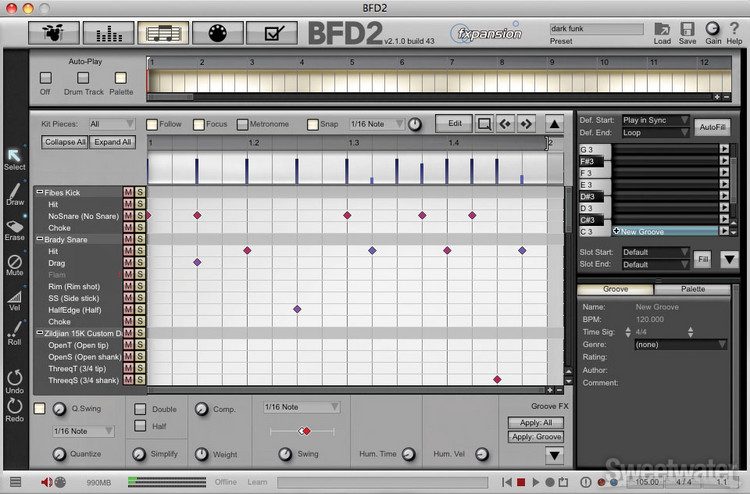Viewport: 750px width, 494px height.
Task: Click the Apply: Groove button
Action: (536, 437)
